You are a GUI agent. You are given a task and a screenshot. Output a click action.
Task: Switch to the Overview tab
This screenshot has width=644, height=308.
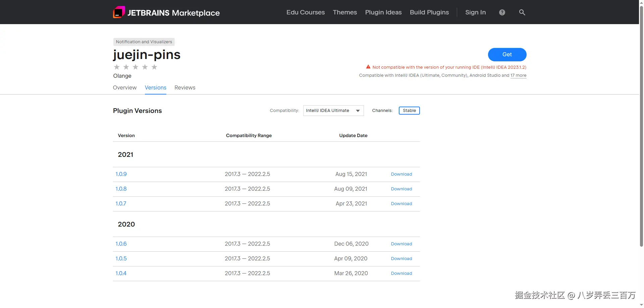(x=125, y=87)
